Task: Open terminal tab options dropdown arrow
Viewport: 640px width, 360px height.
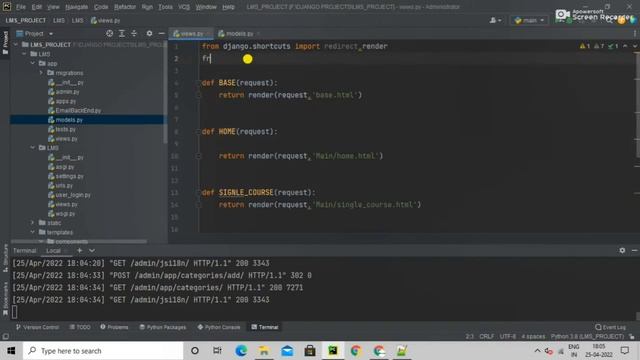Action: [92, 250]
